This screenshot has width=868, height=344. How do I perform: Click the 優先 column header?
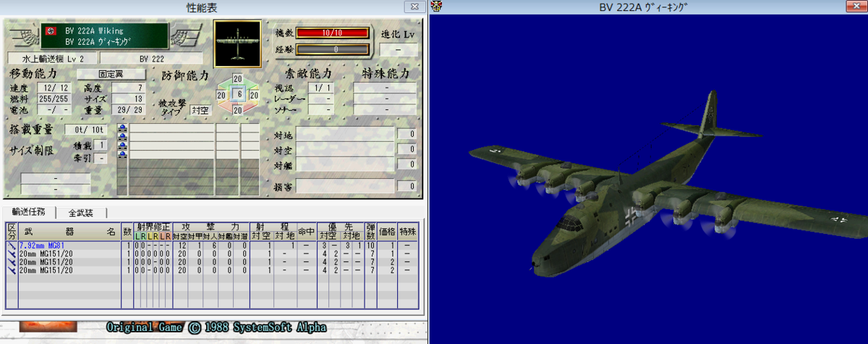pos(341,227)
